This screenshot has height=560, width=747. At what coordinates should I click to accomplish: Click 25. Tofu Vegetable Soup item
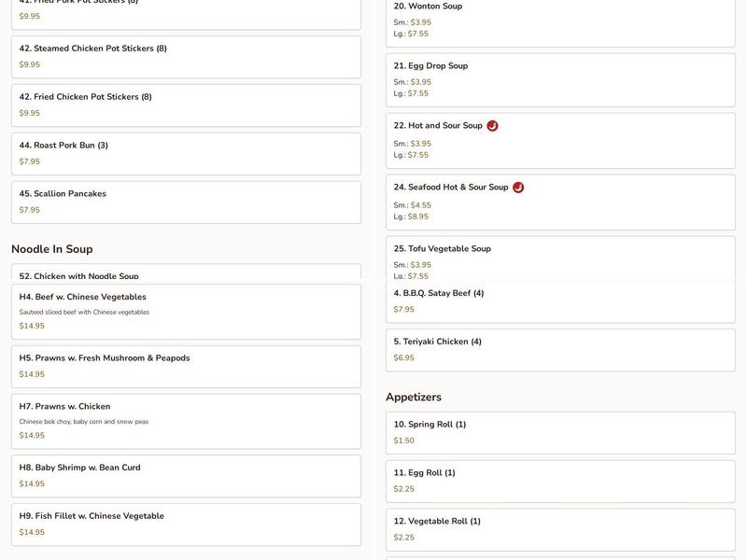pyautogui.click(x=560, y=259)
